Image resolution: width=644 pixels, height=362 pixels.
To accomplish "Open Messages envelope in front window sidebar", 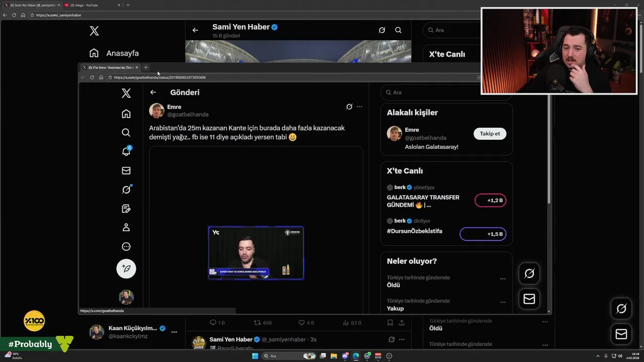I will click(x=126, y=171).
